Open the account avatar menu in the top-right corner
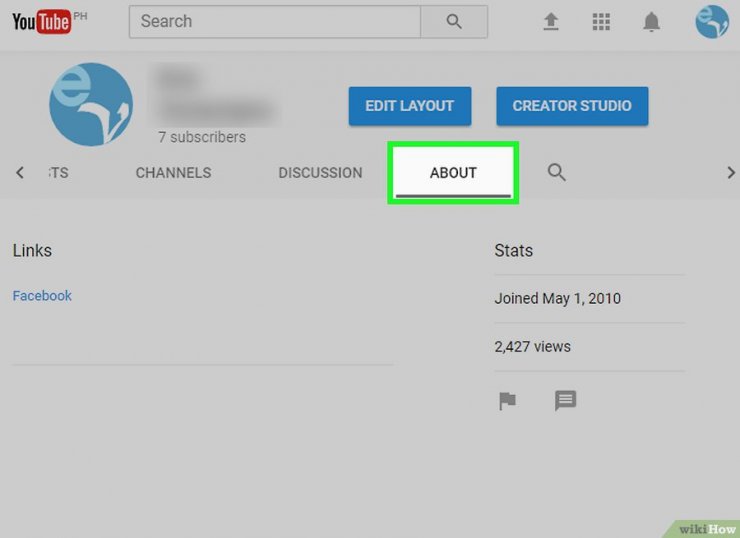Viewport: 740px width, 538px height. click(712, 21)
